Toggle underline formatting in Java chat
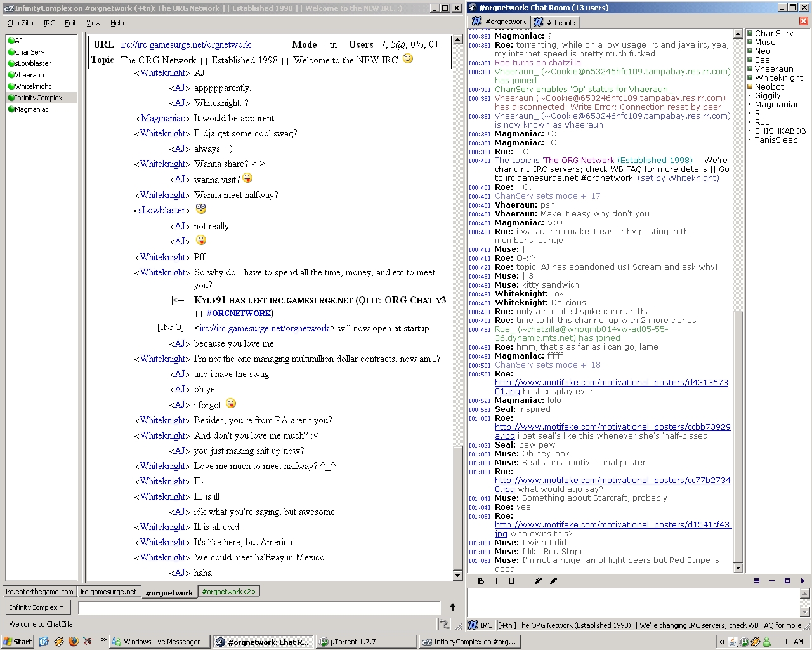 [x=511, y=581]
